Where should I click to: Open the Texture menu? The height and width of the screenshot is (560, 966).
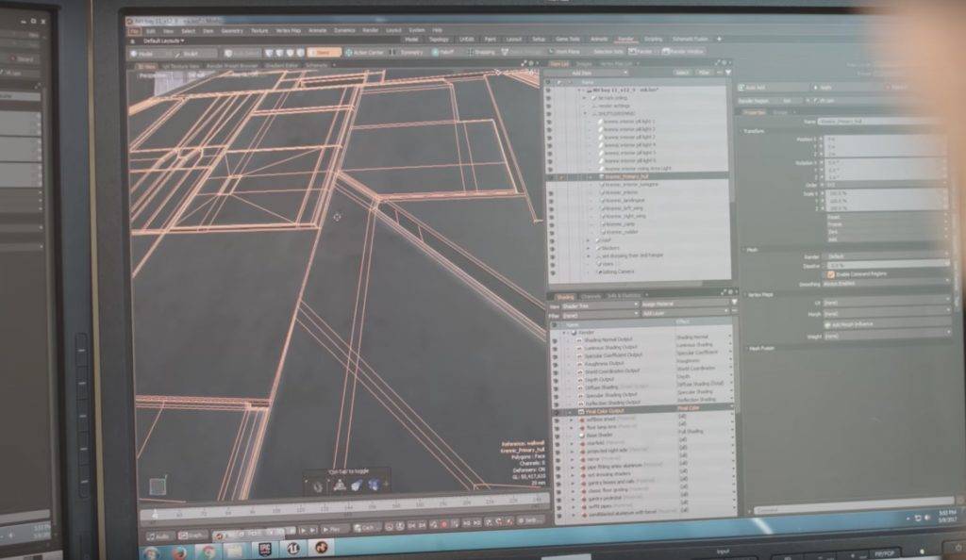coord(259,31)
